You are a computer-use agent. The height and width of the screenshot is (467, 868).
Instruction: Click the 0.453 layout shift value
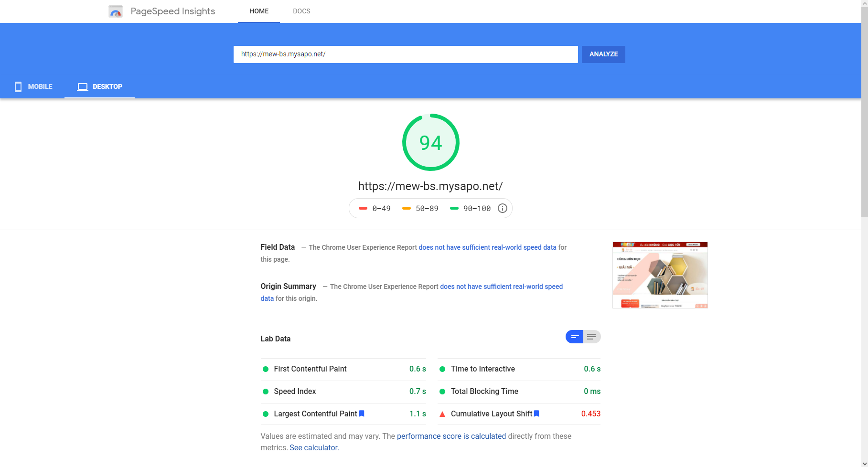591,414
